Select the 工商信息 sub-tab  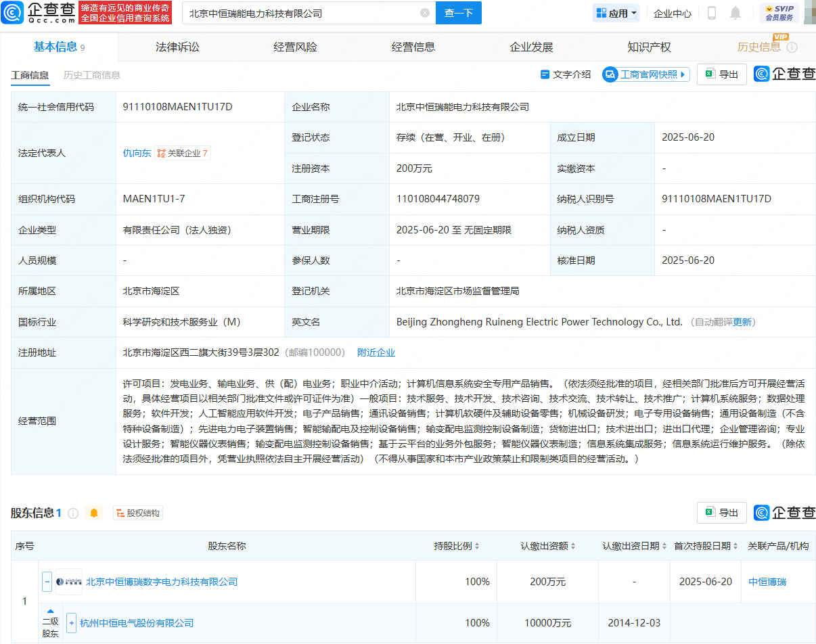coord(30,75)
